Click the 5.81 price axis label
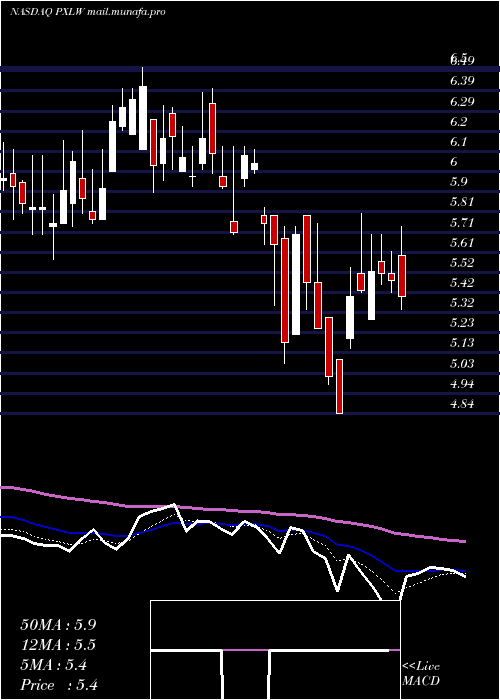Viewport: 500px width, 700px height. click(462, 202)
